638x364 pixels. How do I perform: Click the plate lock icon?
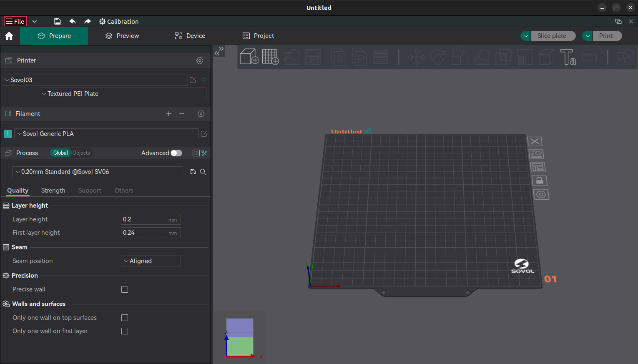click(x=539, y=181)
